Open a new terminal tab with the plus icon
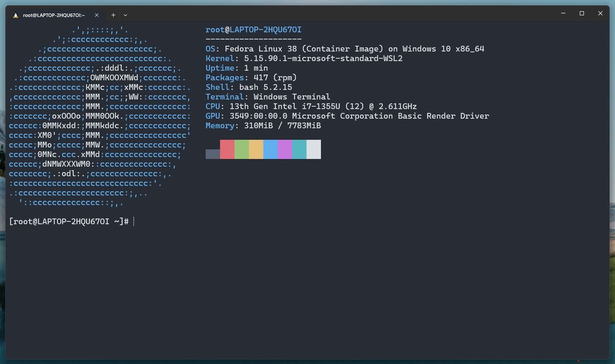Image resolution: width=615 pixels, height=364 pixels. tap(113, 15)
